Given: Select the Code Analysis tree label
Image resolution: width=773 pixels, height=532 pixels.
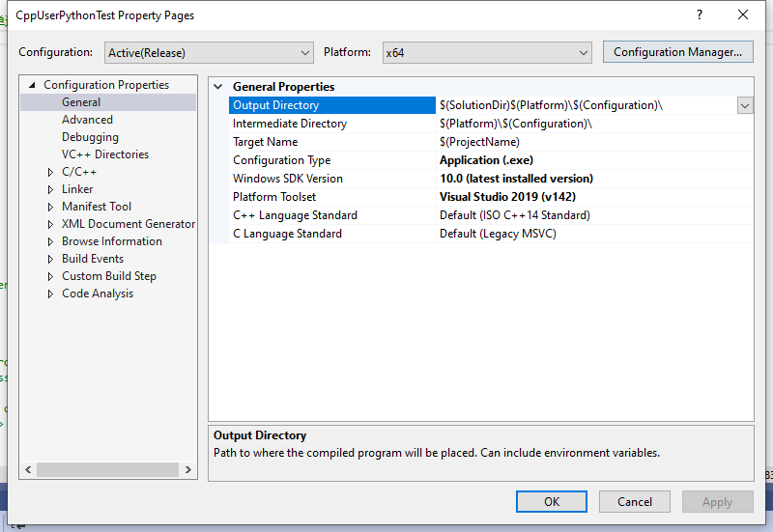Looking at the screenshot, I should (98, 294).
